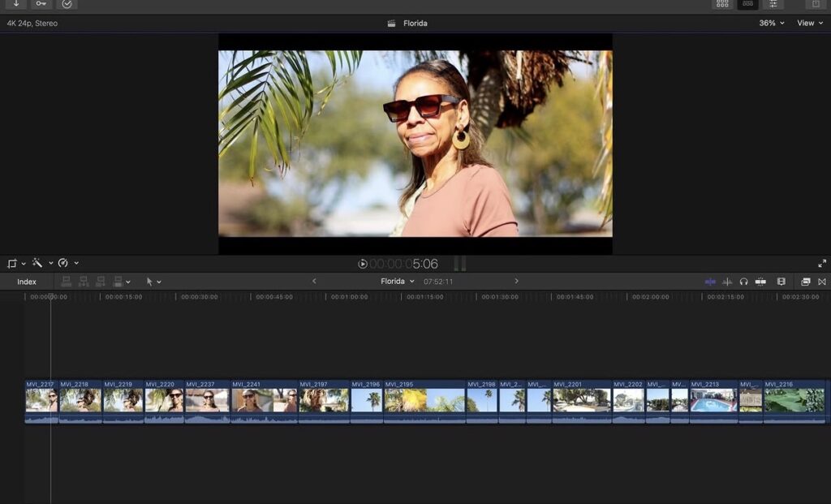Expand the Select tool dropdown
The image size is (831, 504).
(x=153, y=282)
